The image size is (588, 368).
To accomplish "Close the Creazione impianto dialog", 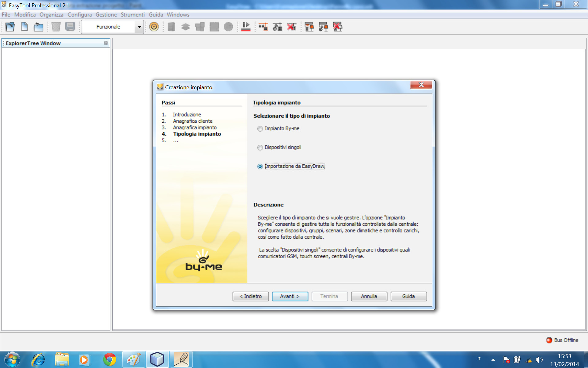I will (x=421, y=85).
